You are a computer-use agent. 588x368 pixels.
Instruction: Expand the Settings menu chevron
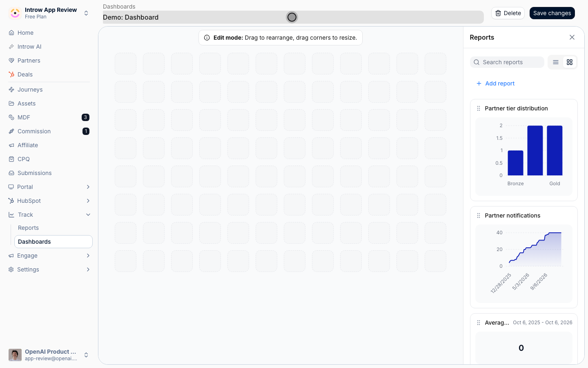pyautogui.click(x=88, y=269)
